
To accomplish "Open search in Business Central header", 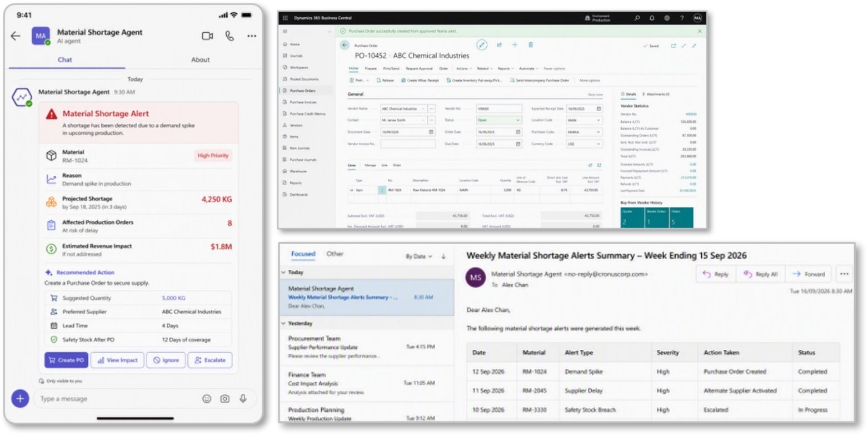I will tap(637, 18).
